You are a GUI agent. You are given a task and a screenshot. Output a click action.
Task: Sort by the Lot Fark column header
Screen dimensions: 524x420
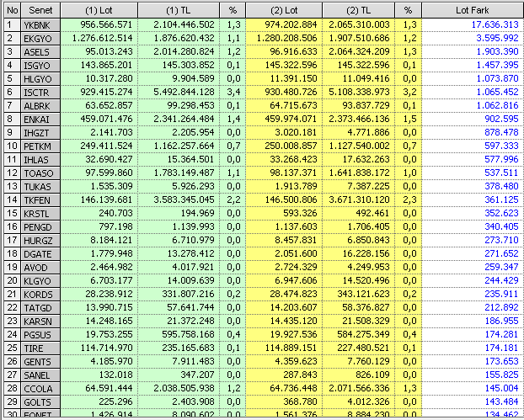coord(472,9)
